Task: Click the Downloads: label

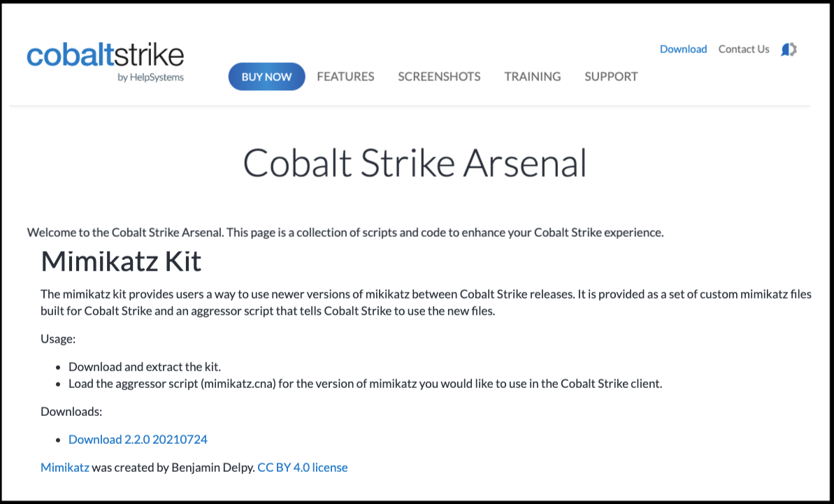Action: click(71, 412)
